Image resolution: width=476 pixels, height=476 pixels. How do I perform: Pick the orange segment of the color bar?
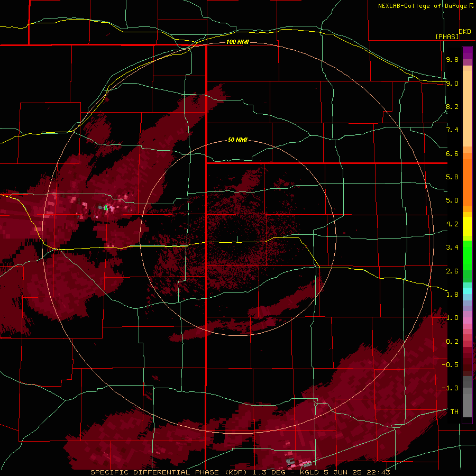click(x=467, y=182)
